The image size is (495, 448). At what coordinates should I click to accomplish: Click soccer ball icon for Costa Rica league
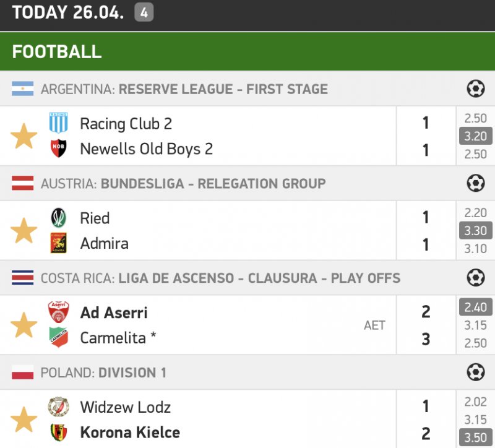[x=475, y=278]
